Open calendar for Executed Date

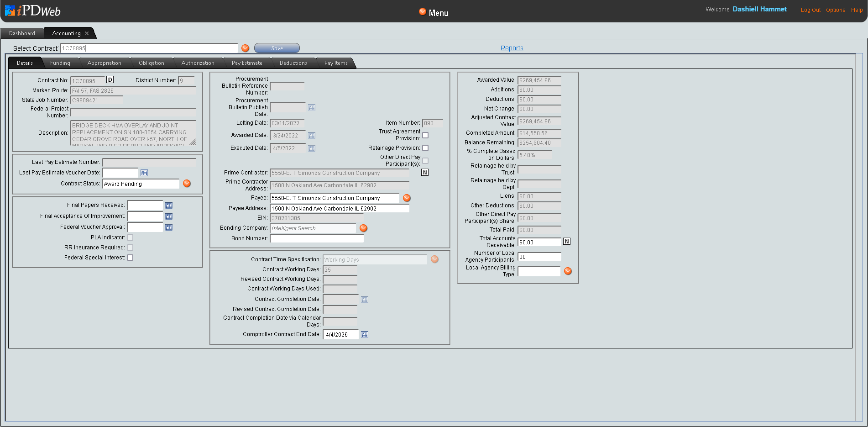[312, 148]
